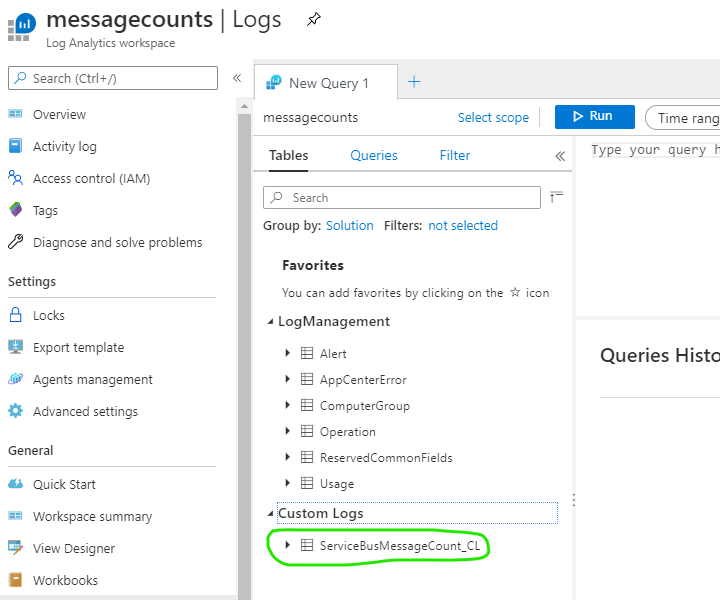Add a new query tab with plus
The width and height of the screenshot is (720, 600).
click(x=414, y=82)
